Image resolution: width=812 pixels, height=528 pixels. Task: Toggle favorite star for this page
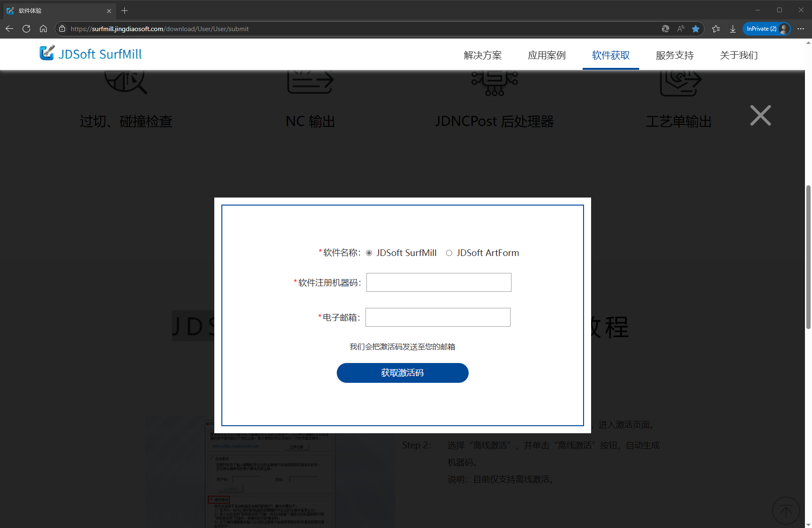point(696,29)
